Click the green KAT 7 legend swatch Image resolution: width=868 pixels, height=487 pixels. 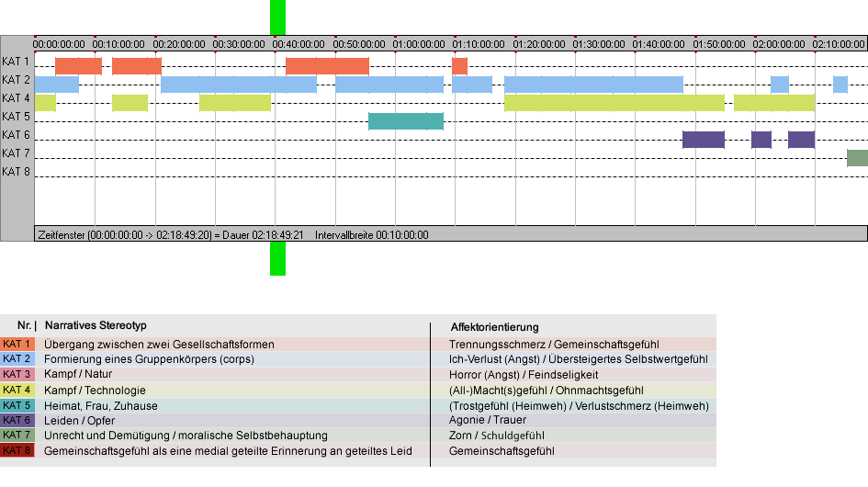(17, 435)
